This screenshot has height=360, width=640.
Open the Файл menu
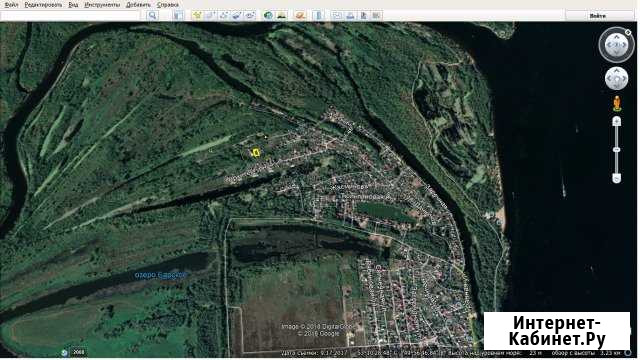point(11,5)
